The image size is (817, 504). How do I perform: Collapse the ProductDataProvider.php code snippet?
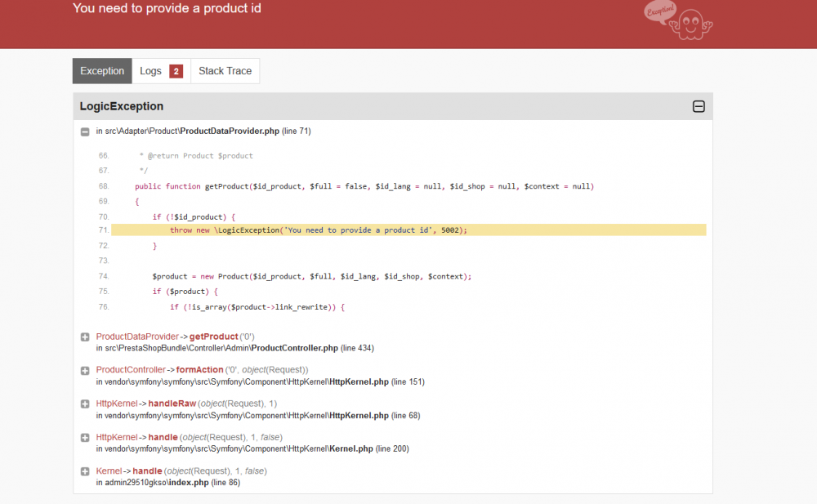[x=84, y=131]
